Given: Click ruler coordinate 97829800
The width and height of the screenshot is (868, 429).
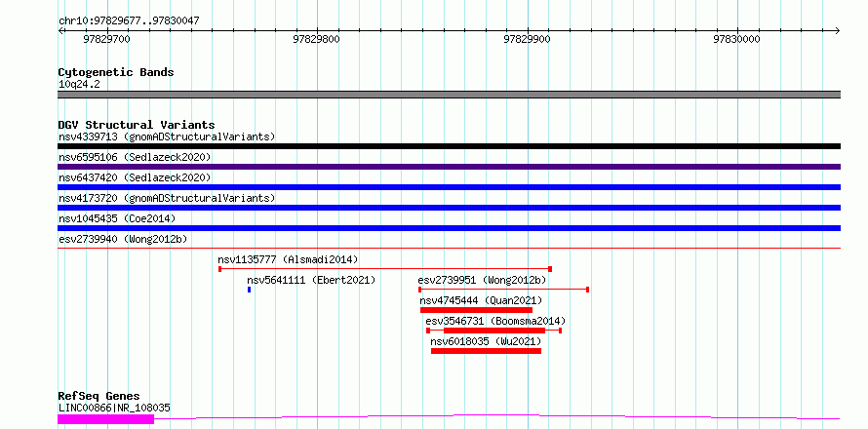Looking at the screenshot, I should [317, 39].
